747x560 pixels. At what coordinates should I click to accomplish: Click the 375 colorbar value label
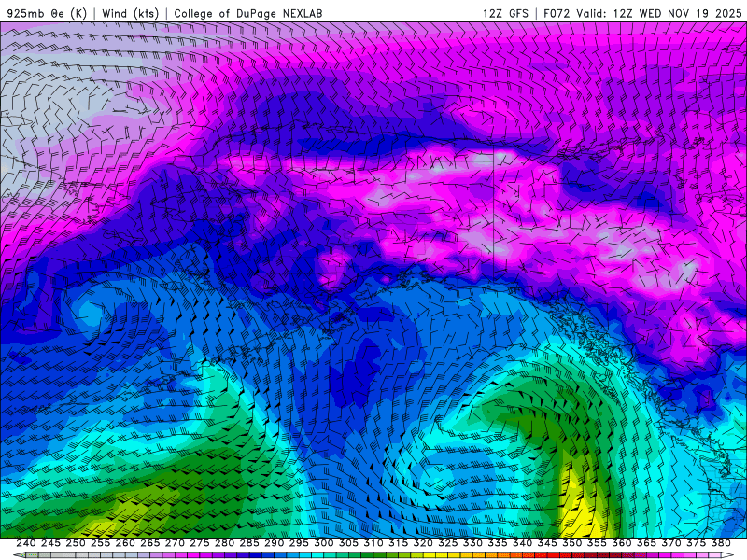pos(696,543)
